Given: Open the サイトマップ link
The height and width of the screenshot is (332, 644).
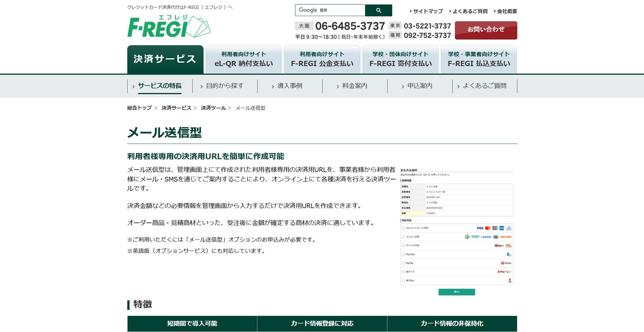Looking at the screenshot, I should [x=428, y=11].
